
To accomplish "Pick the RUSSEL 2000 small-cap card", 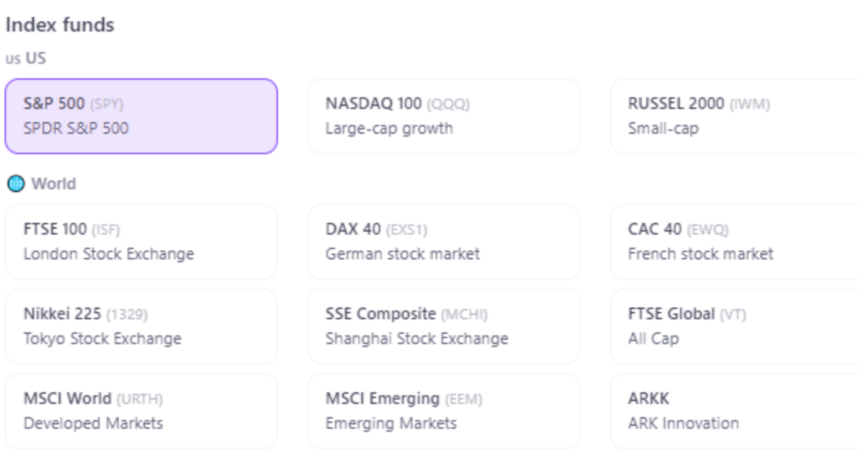I will 739,116.
